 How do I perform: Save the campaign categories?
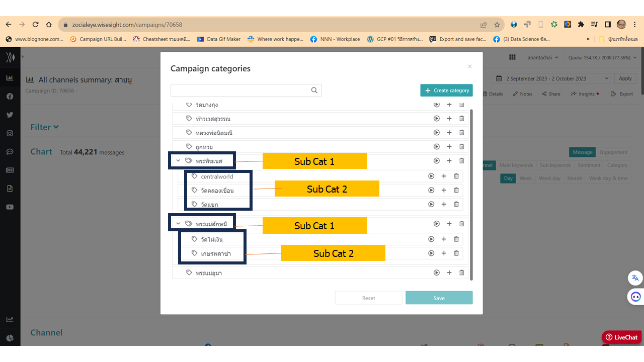point(439,298)
